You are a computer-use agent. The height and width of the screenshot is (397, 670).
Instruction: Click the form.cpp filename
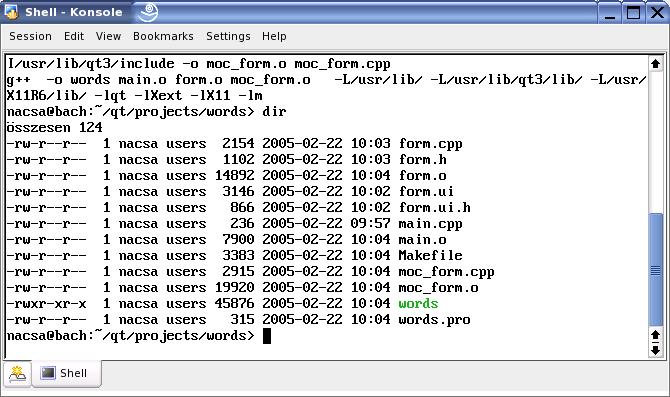pyautogui.click(x=431, y=144)
